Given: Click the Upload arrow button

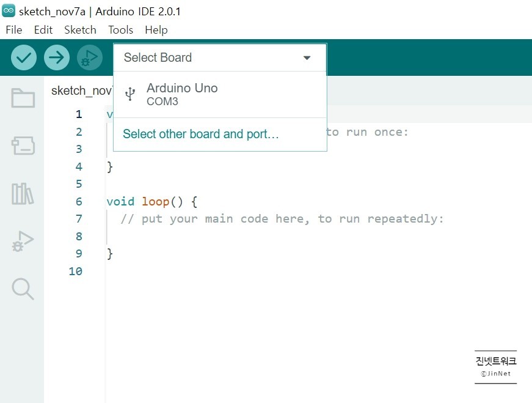Looking at the screenshot, I should [x=57, y=57].
